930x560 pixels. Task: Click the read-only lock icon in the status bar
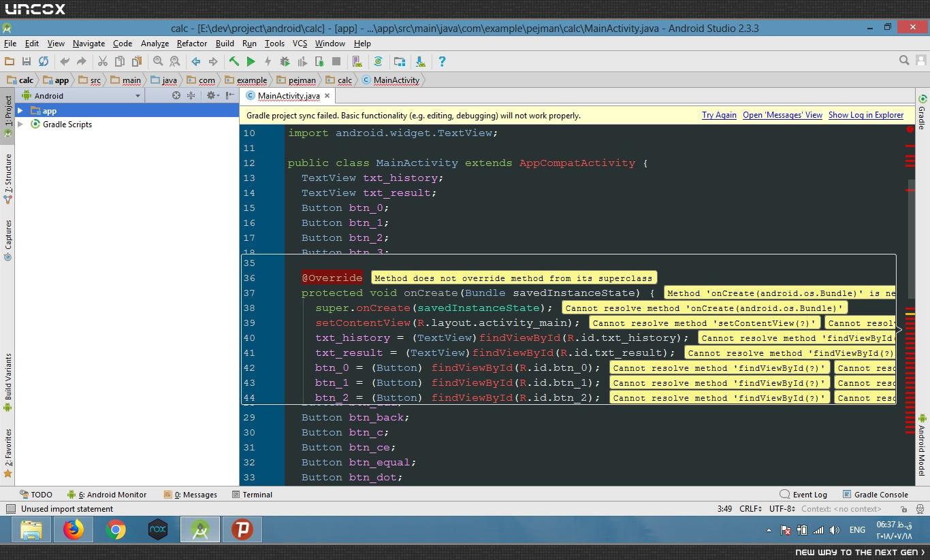904,509
